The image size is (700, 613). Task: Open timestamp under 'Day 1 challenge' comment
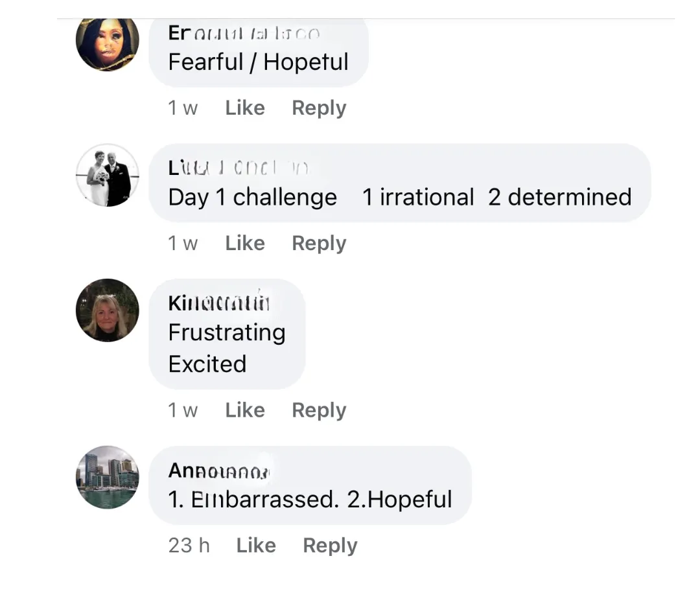tap(183, 243)
